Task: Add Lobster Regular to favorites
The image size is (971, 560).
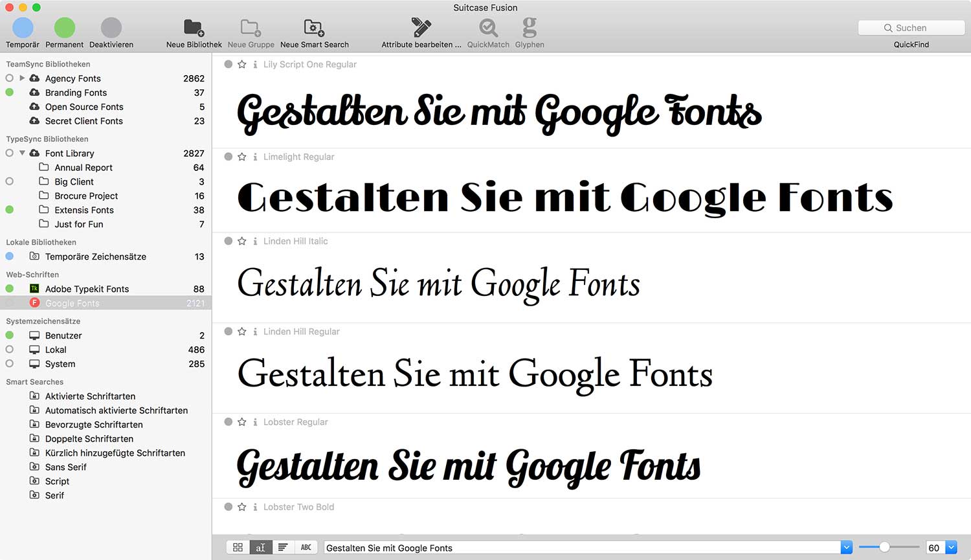Action: [242, 422]
